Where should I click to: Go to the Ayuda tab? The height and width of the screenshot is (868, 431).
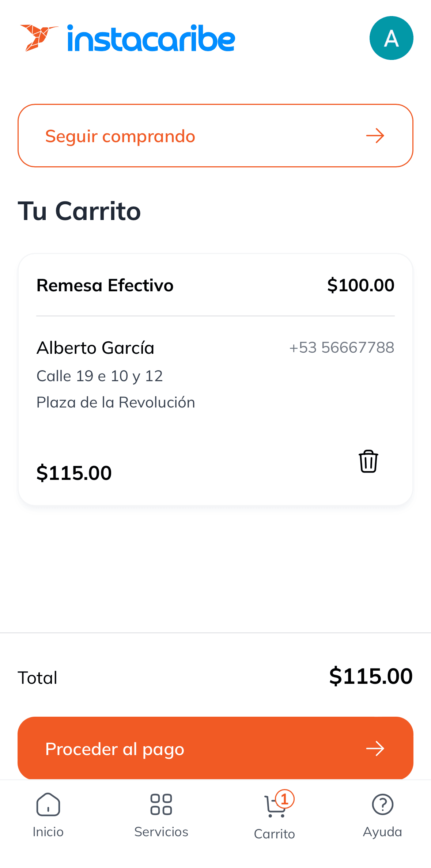382,832
